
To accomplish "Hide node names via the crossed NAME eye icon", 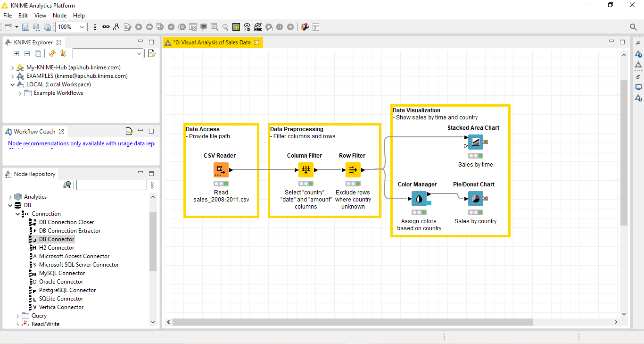I will [258, 27].
